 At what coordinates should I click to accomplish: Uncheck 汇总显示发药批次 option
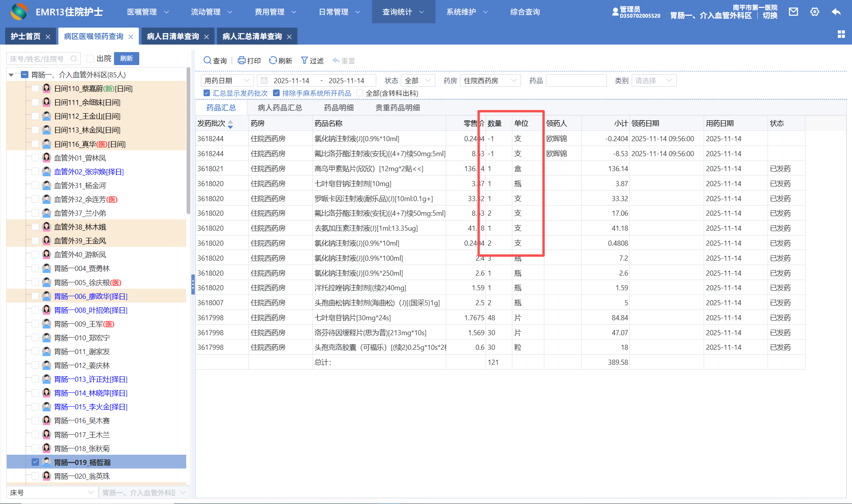click(x=207, y=93)
